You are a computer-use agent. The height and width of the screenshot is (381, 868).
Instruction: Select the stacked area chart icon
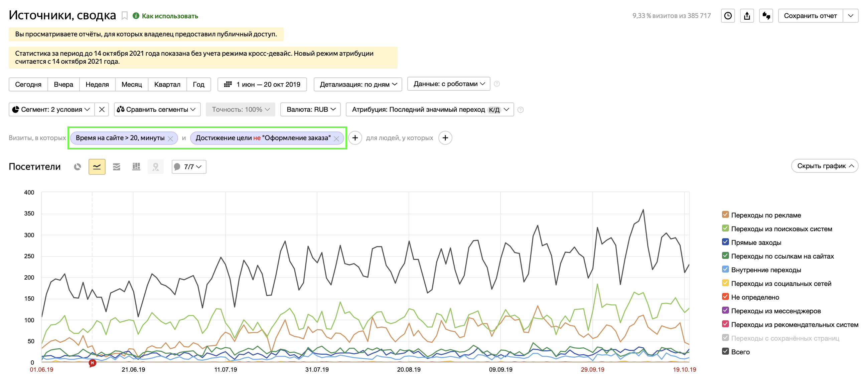tap(117, 166)
